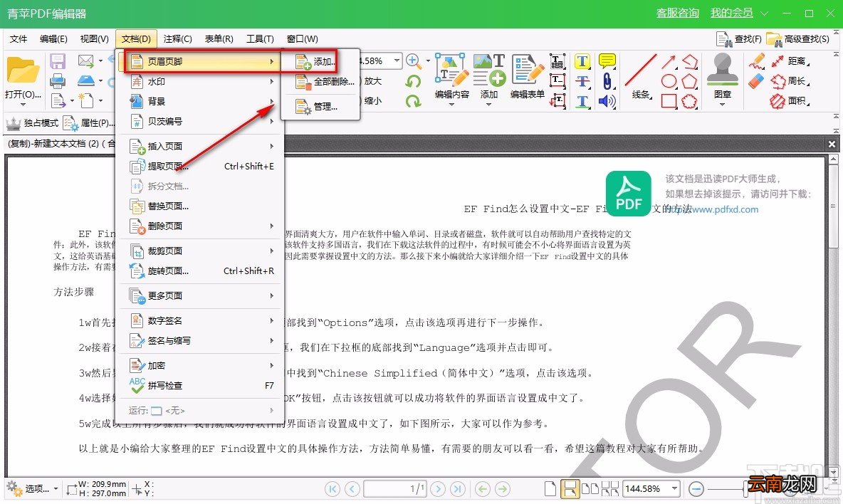Viewport: 843px width, 504px height.
Task: Click Extract Pages (提取页面) menu entry
Action: pos(202,167)
